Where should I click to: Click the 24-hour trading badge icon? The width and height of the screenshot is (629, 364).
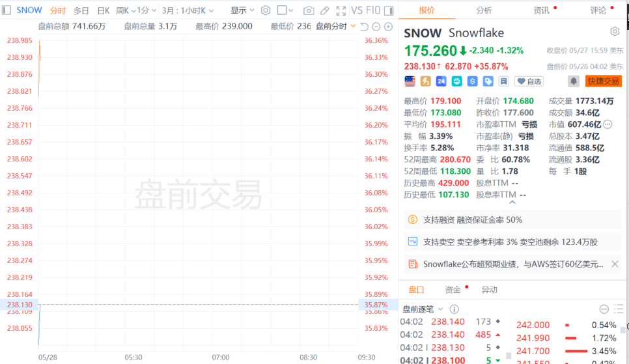coord(441,81)
